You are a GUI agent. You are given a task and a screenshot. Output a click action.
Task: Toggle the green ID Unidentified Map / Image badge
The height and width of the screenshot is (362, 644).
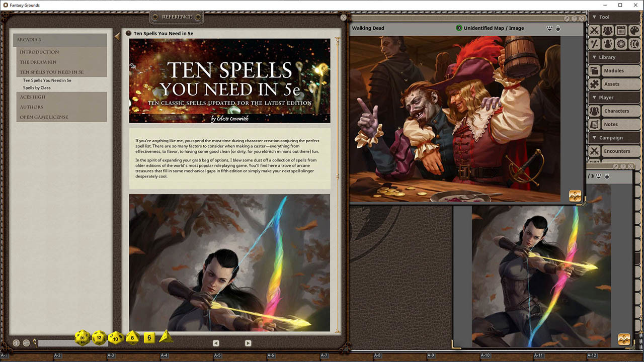(x=458, y=28)
